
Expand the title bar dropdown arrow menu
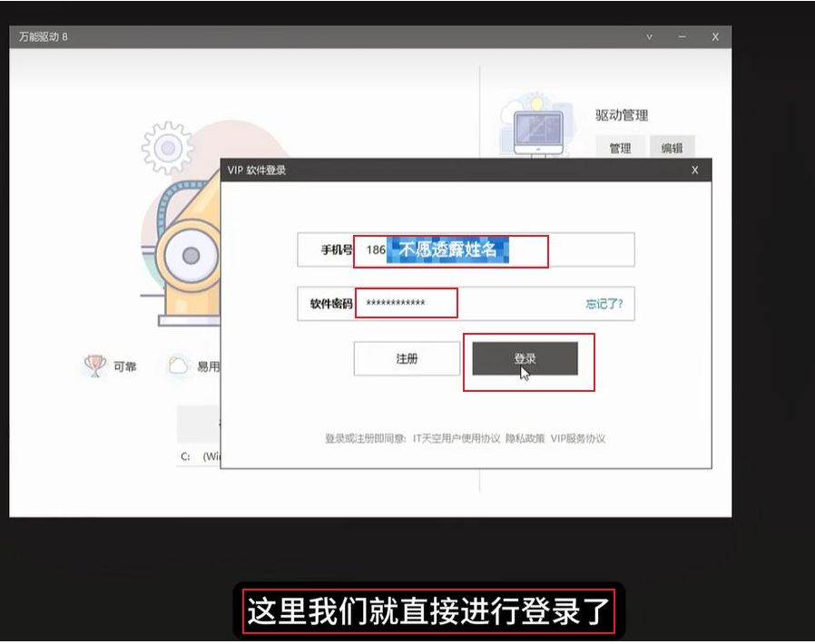click(649, 37)
